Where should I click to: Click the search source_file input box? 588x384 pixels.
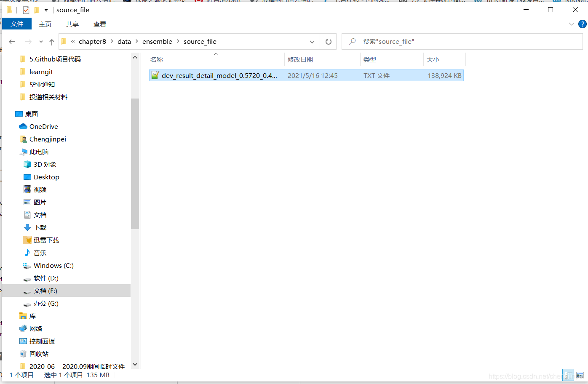462,41
